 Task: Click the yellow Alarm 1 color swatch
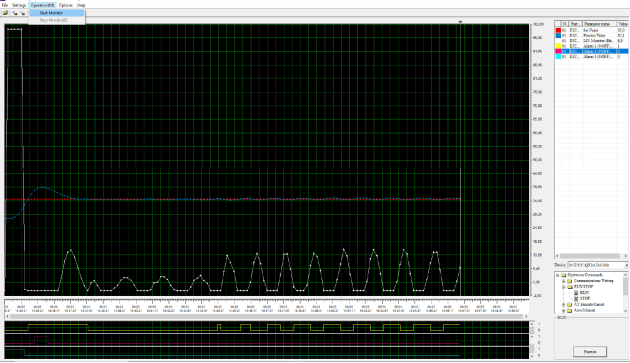pyautogui.click(x=558, y=46)
